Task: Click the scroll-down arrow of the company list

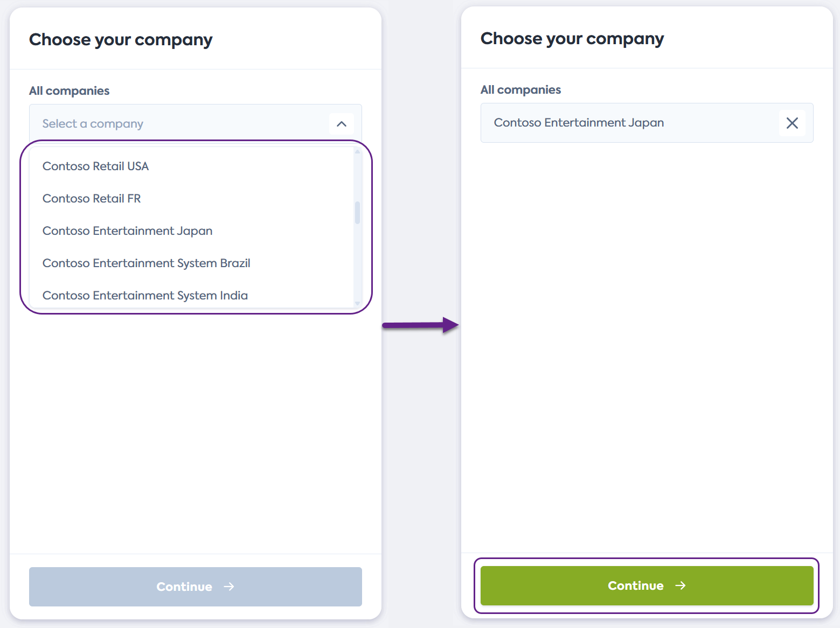Action: pos(357,303)
